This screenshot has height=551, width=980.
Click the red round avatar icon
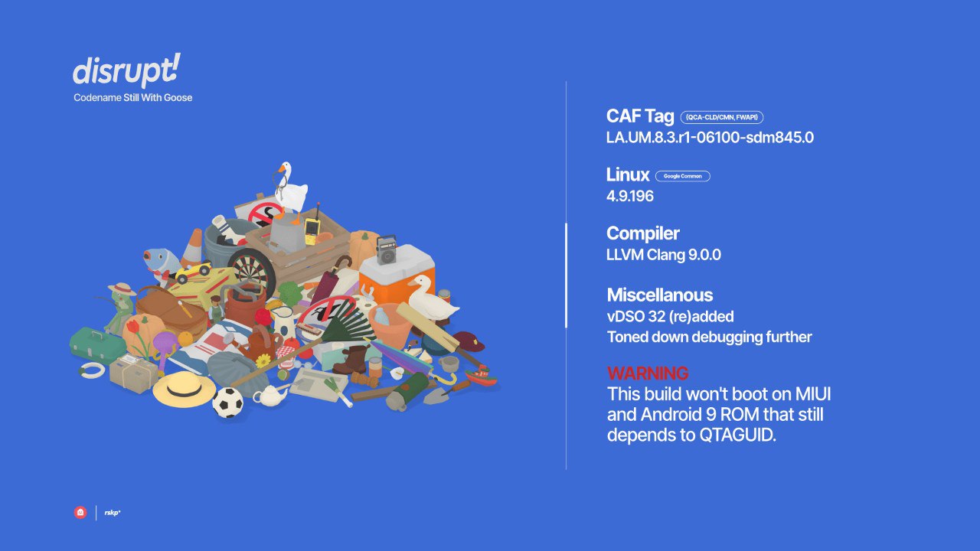click(x=80, y=513)
